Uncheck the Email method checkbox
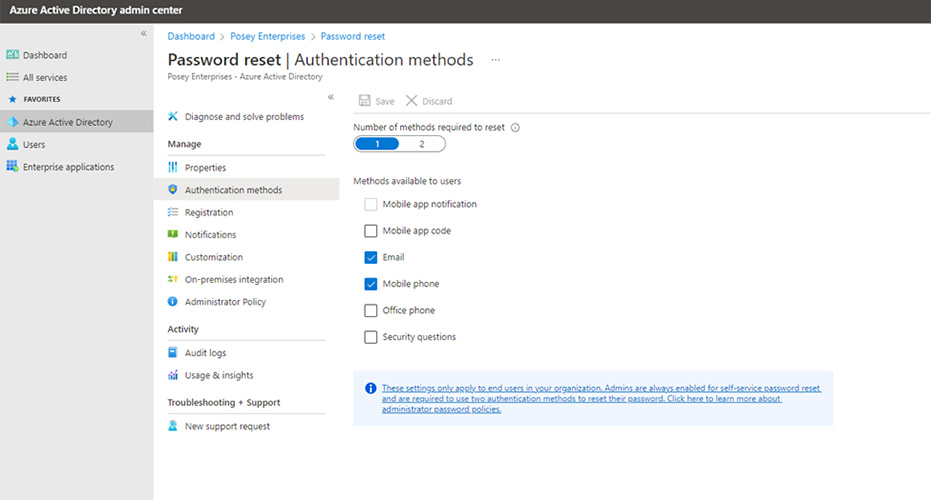The image size is (931, 500). 370,257
